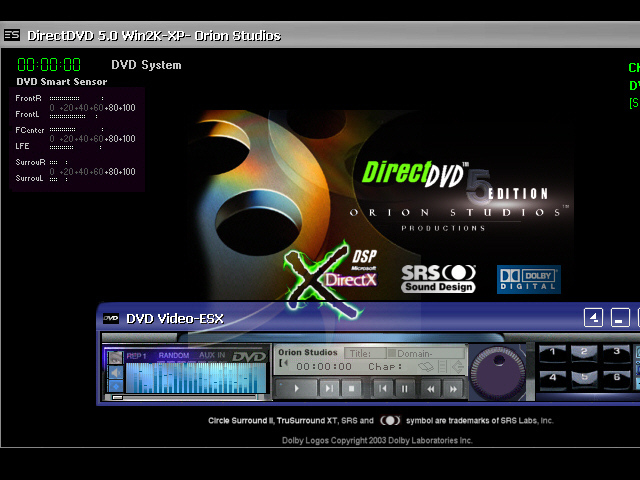Click the slider thumb under the spectrum display
Image resolution: width=640 pixels, height=480 pixels.
point(117,397)
